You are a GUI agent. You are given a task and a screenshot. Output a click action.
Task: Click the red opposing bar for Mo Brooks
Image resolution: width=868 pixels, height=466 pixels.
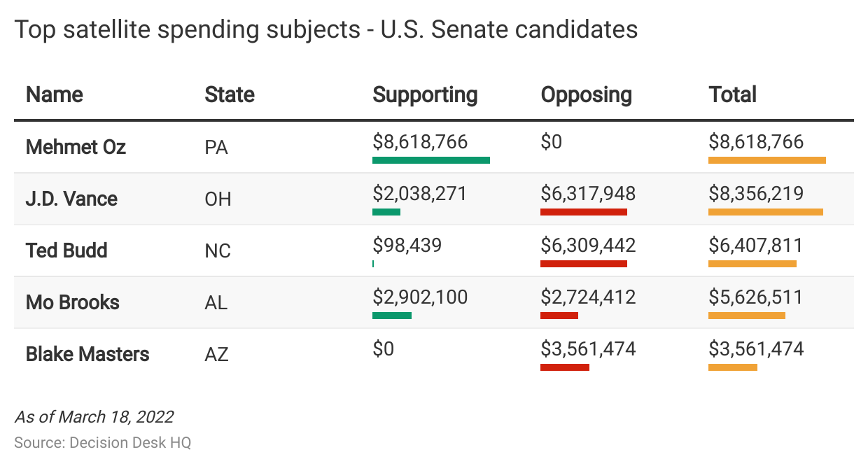tap(559, 316)
